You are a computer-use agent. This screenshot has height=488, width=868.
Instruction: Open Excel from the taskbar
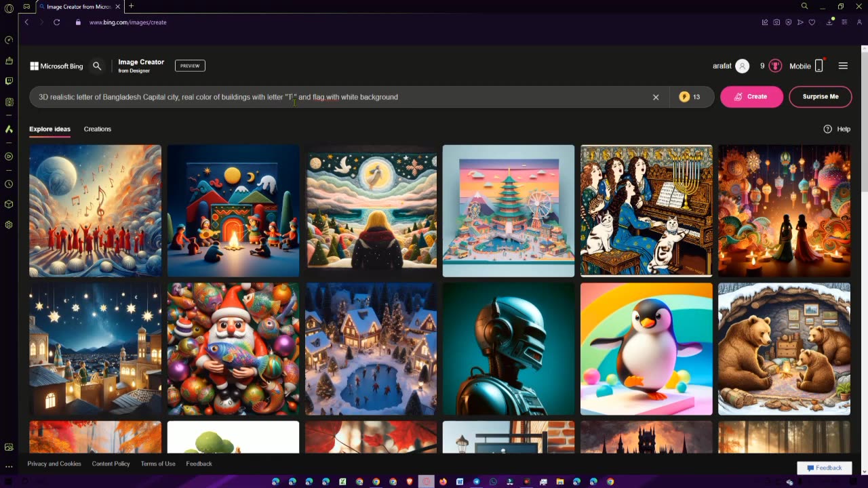[x=342, y=482]
